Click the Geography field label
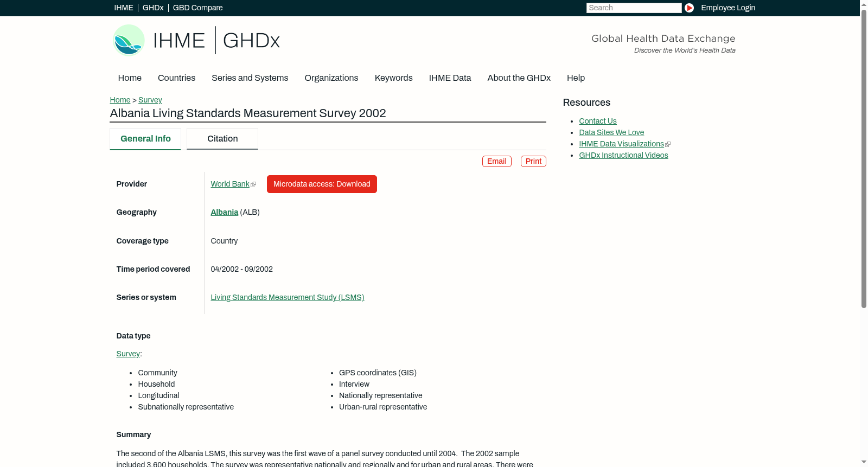 (x=137, y=212)
